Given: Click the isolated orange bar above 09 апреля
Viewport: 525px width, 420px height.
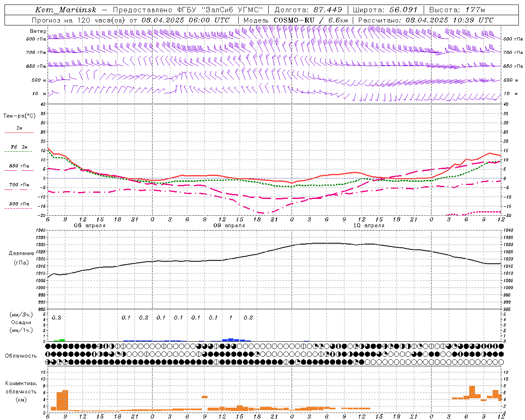Looking at the screenshot, I should click(x=205, y=397).
